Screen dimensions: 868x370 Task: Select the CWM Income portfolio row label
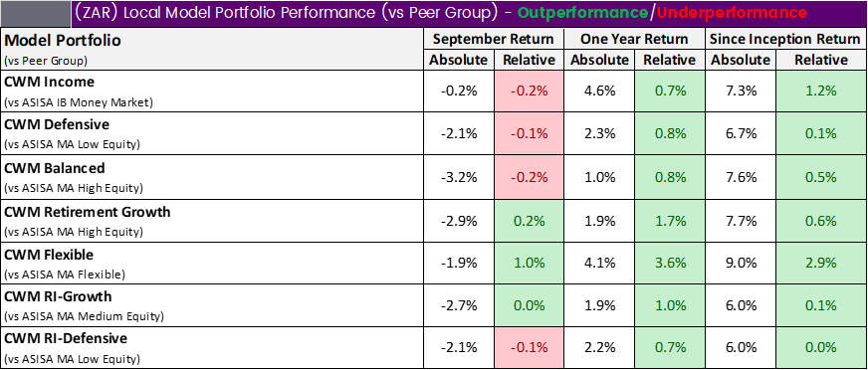click(212, 92)
